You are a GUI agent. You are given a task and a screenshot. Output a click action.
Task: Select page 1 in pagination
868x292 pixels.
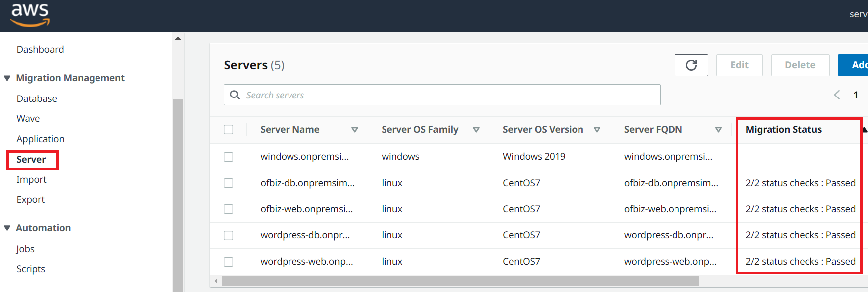(x=856, y=95)
